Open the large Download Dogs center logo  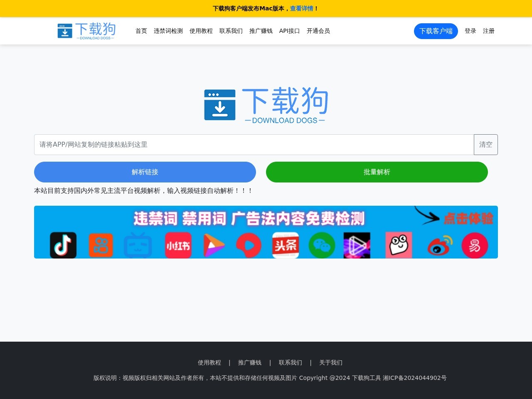[x=266, y=104]
